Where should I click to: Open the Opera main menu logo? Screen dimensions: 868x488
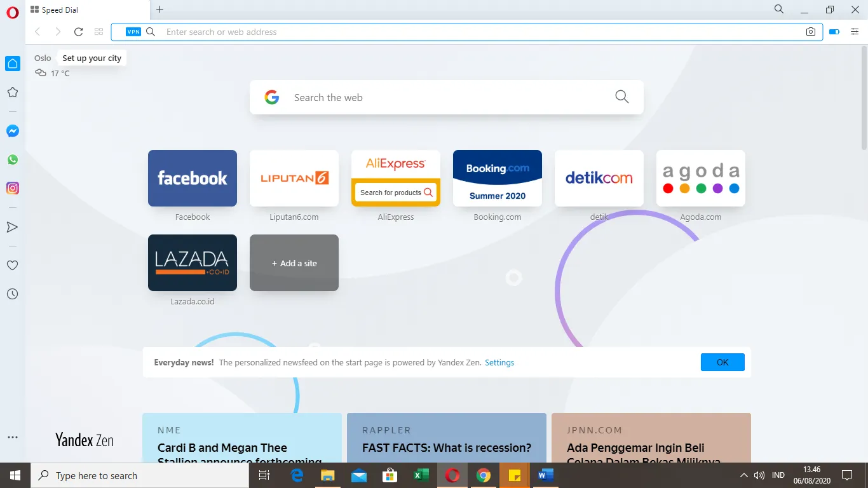click(x=13, y=13)
